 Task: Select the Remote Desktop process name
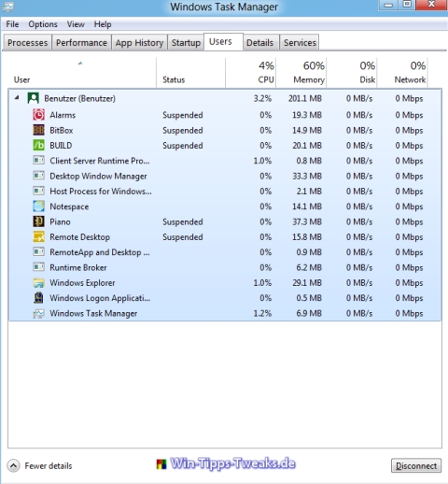[x=79, y=237]
